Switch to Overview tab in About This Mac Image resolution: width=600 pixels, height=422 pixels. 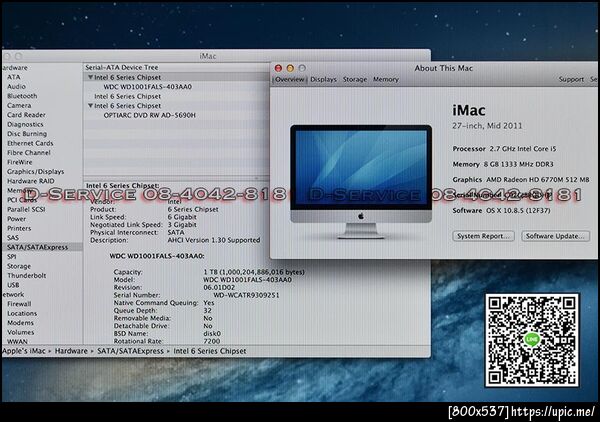[290, 79]
